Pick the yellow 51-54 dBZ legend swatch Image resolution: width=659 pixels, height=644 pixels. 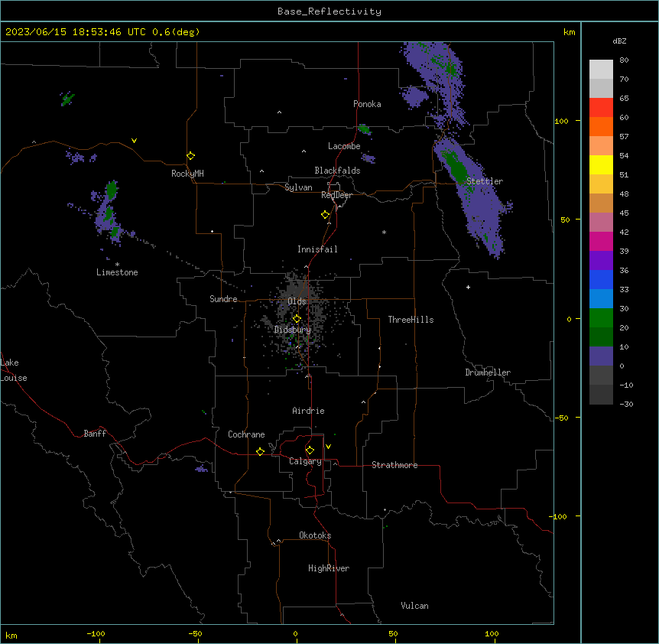coord(601,164)
